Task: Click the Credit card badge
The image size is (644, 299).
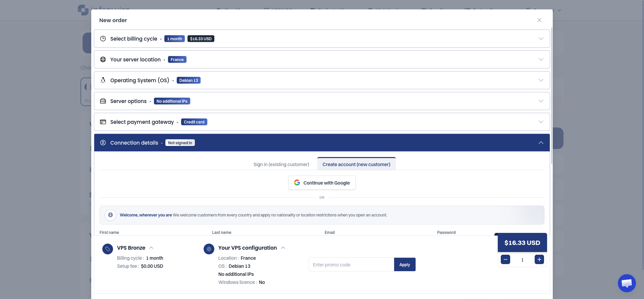Action: [194, 122]
